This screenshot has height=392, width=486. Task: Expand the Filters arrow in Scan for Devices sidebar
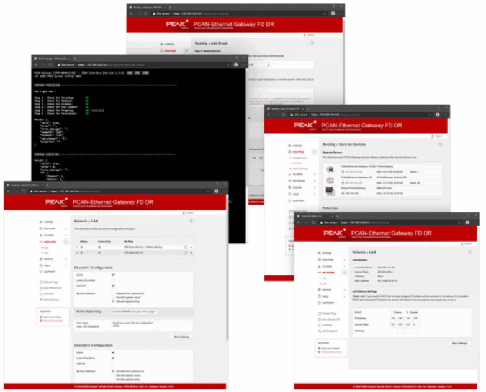tap(314, 174)
